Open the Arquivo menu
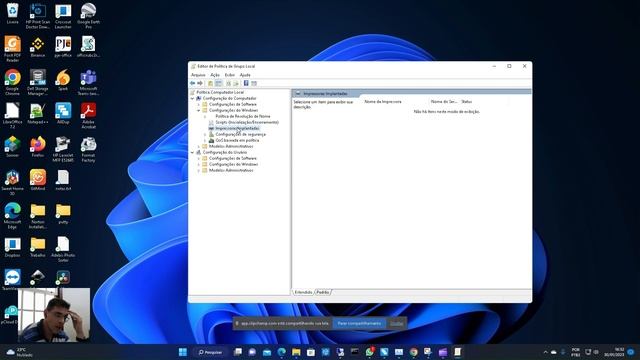 tap(198, 75)
